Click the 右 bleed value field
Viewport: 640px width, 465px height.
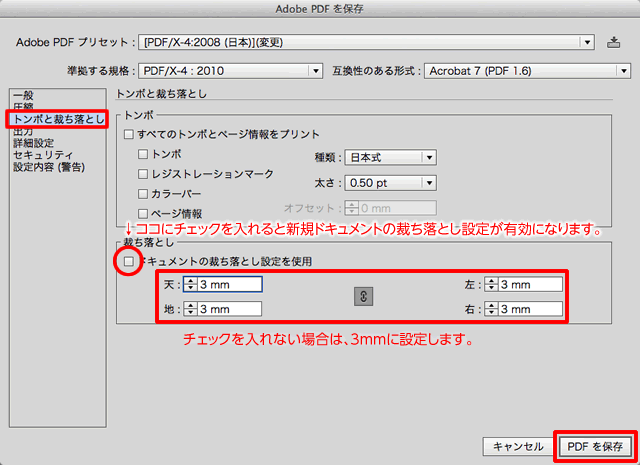click(x=531, y=309)
